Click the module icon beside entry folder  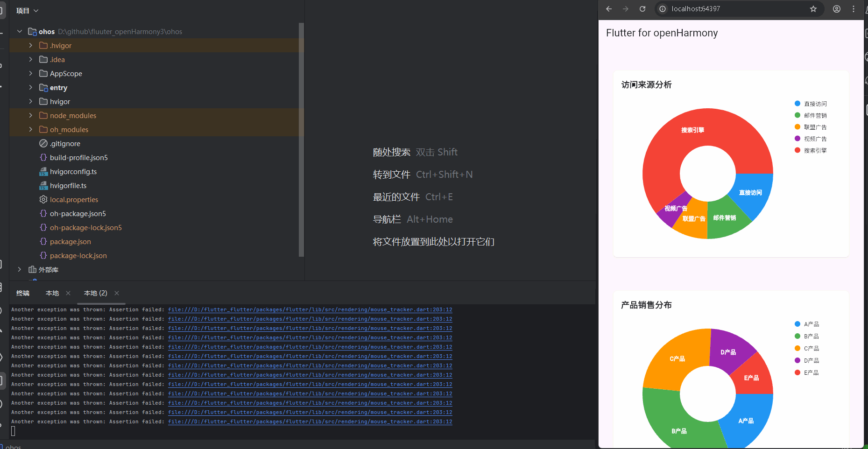(42, 87)
